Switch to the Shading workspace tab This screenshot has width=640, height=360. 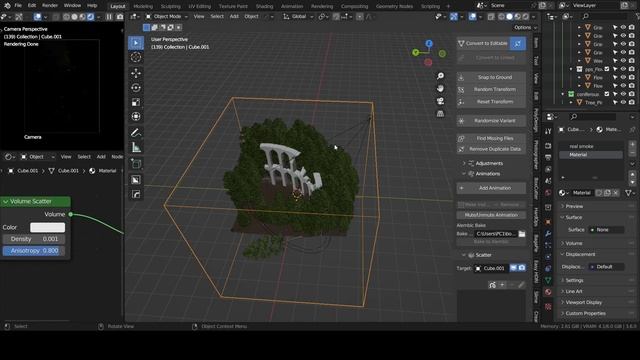pyautogui.click(x=264, y=6)
